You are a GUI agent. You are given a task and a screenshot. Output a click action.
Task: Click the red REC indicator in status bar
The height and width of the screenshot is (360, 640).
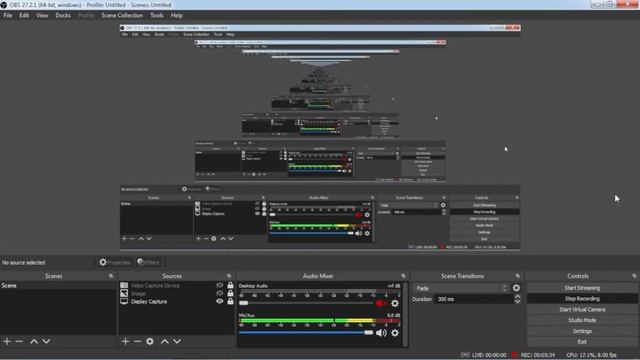[515, 355]
